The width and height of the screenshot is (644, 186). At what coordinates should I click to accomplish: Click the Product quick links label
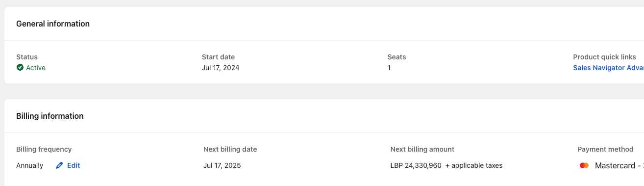tap(604, 57)
